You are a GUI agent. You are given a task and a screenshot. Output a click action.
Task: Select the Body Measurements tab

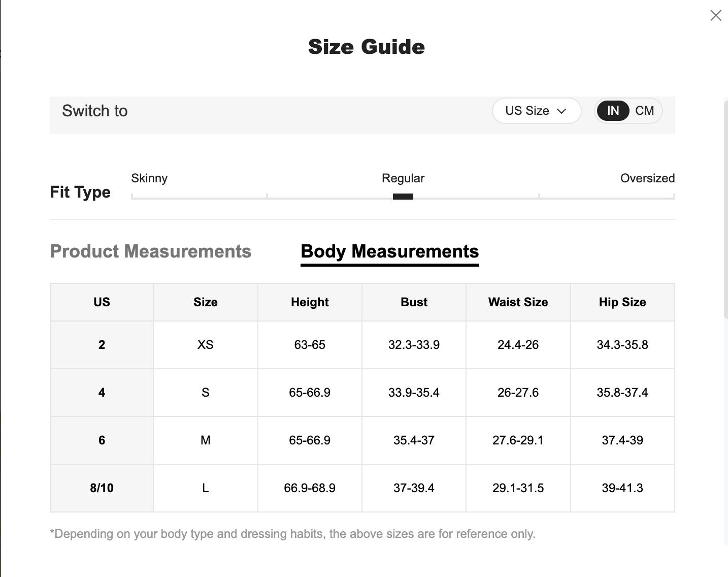(389, 251)
